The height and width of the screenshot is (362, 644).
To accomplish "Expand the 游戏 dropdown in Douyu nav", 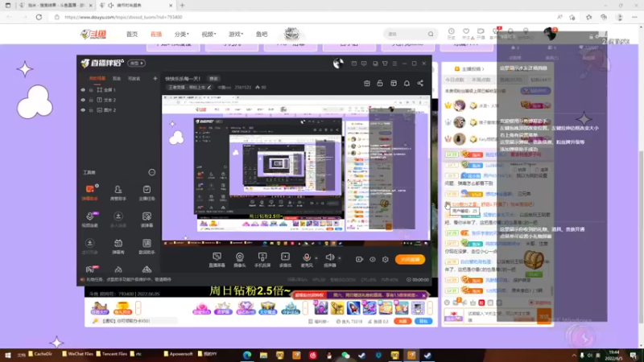I will point(236,34).
